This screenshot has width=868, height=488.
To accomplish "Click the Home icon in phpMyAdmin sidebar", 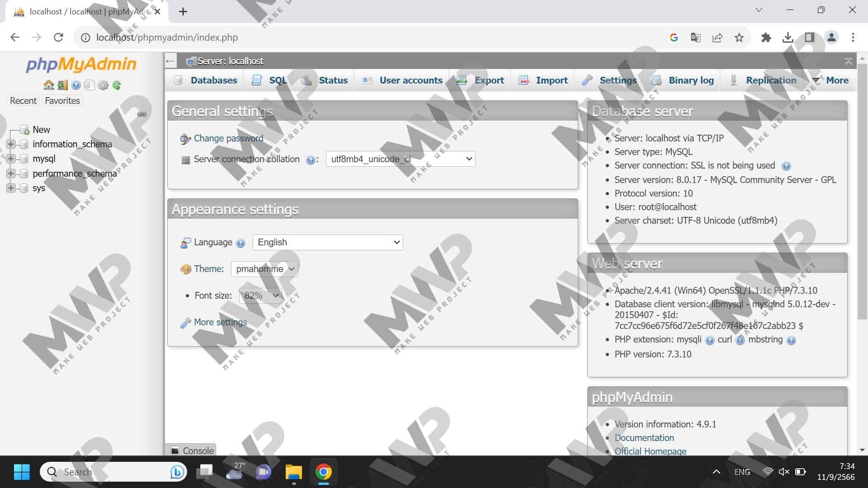I will (48, 85).
